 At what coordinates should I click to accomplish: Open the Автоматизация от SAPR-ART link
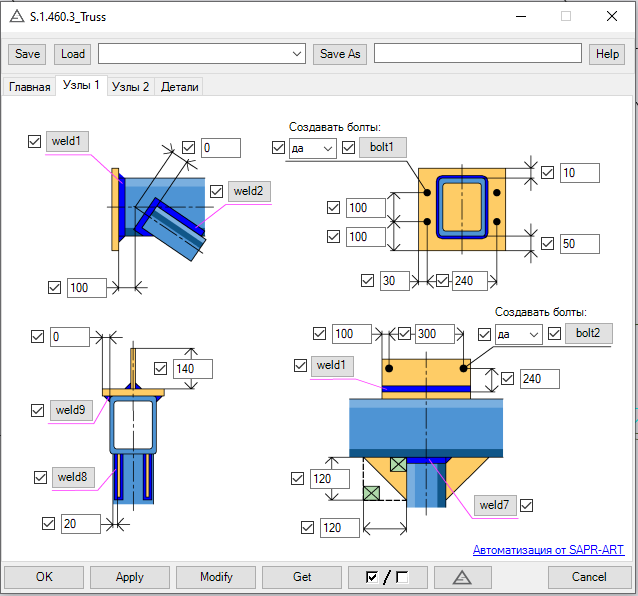tap(550, 550)
